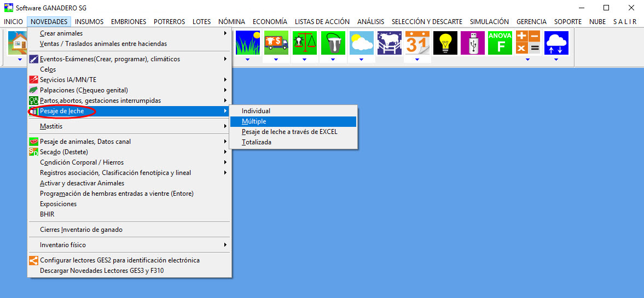This screenshot has width=644, height=298.
Task: Select Cierres Inventario de ganado
Action: pyautogui.click(x=81, y=230)
